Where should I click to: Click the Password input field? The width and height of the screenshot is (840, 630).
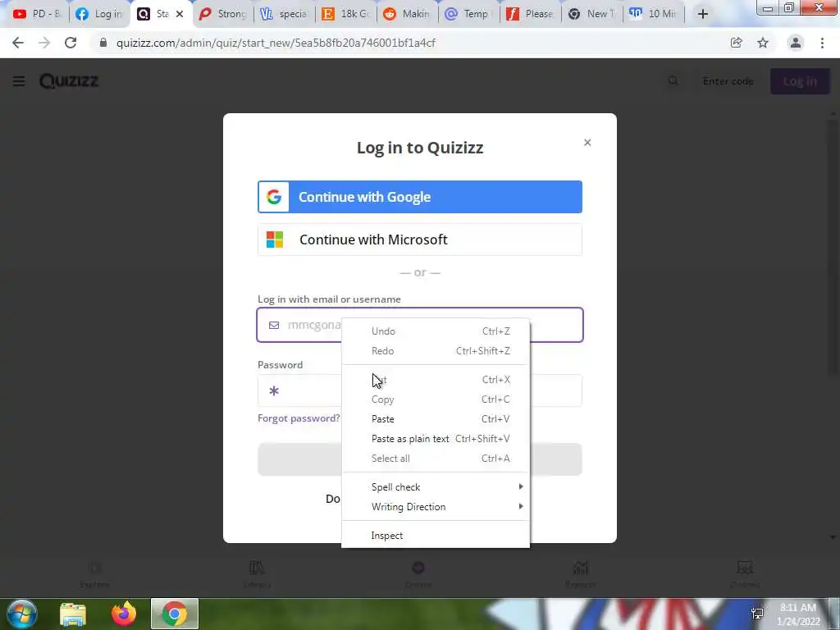click(420, 390)
